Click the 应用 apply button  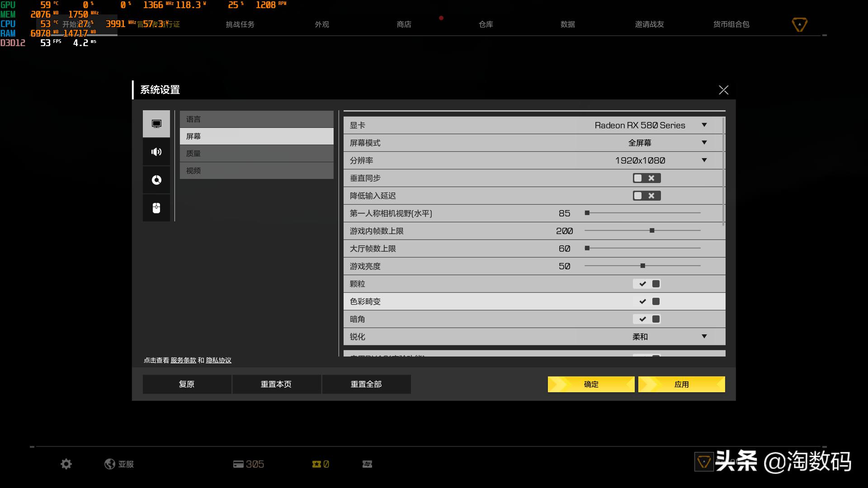[681, 384]
